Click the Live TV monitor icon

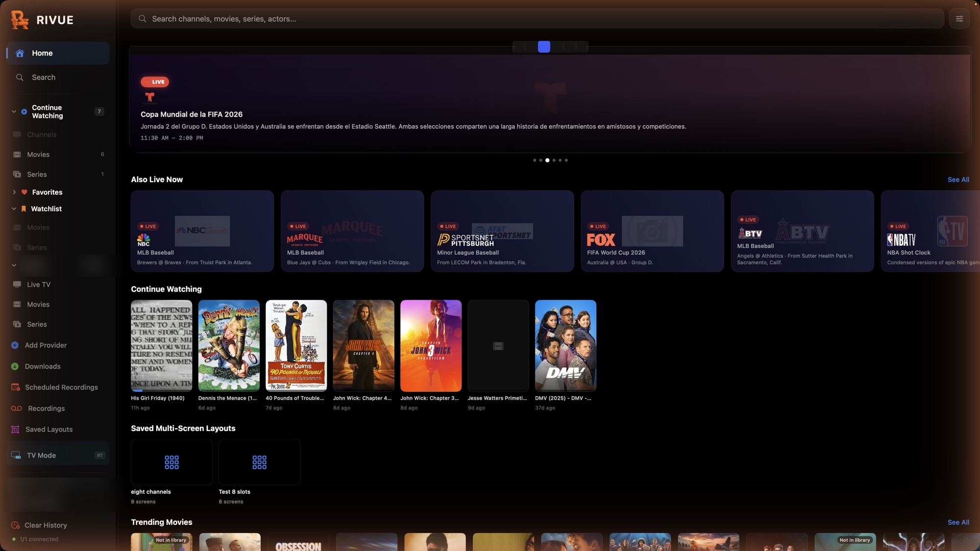point(17,285)
